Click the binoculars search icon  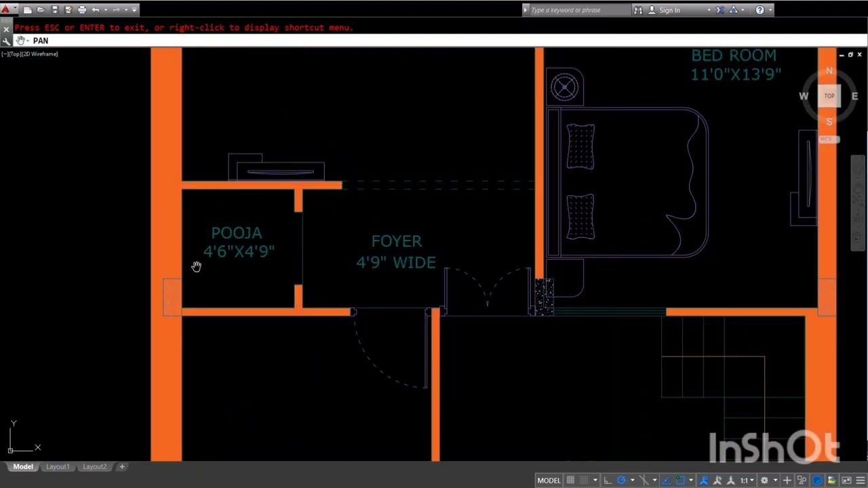[637, 10]
